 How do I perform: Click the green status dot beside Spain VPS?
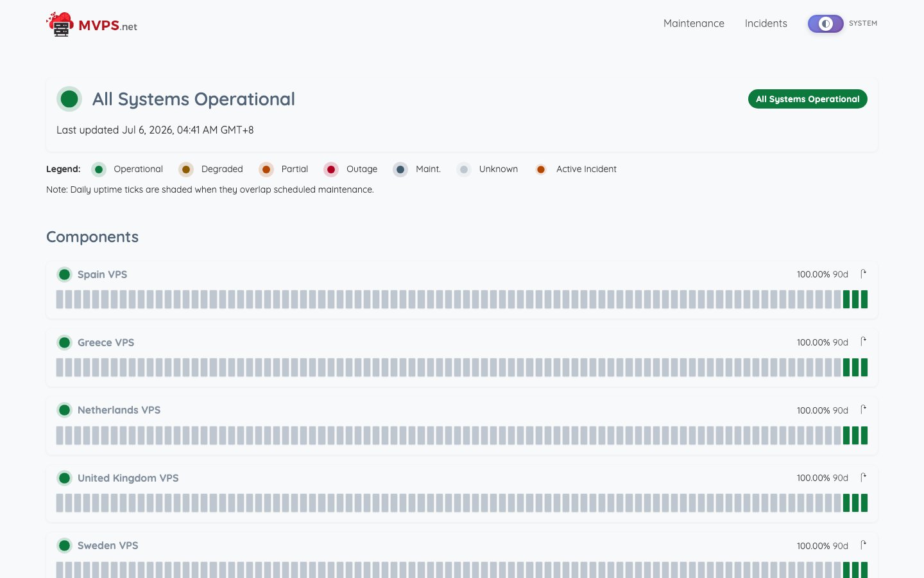click(64, 274)
